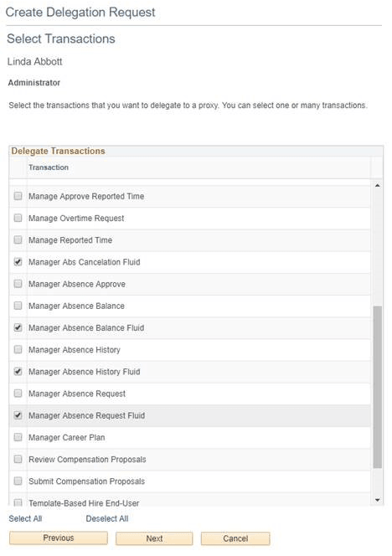This screenshot has width=392, height=556.
Task: Deselect Manager Absence History Fluid checkbox
Action: [x=18, y=372]
